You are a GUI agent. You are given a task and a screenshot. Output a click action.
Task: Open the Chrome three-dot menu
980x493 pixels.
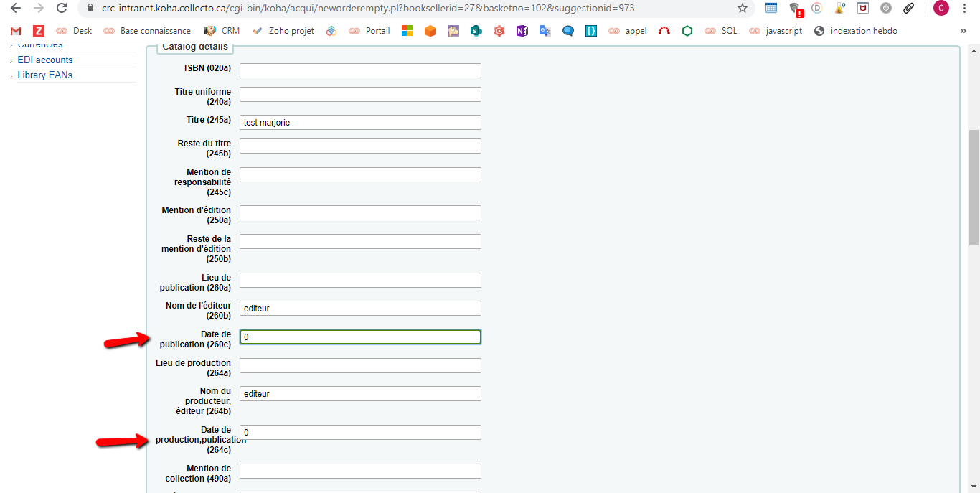pos(964,9)
